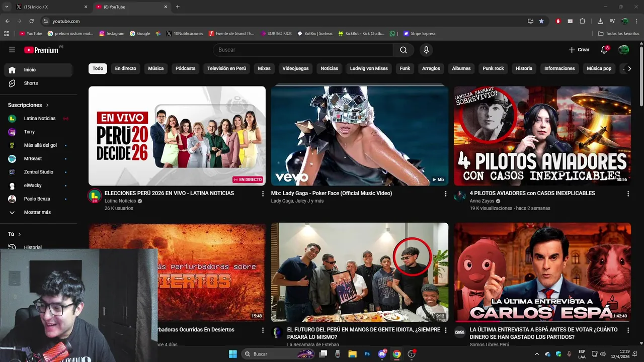
Task: Select the En directo filter chip
Action: 125,68
